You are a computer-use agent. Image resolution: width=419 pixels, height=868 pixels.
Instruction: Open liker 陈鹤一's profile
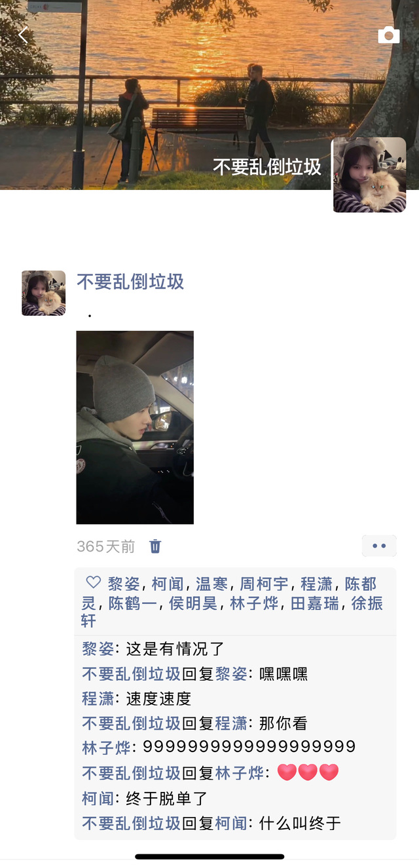tap(133, 603)
